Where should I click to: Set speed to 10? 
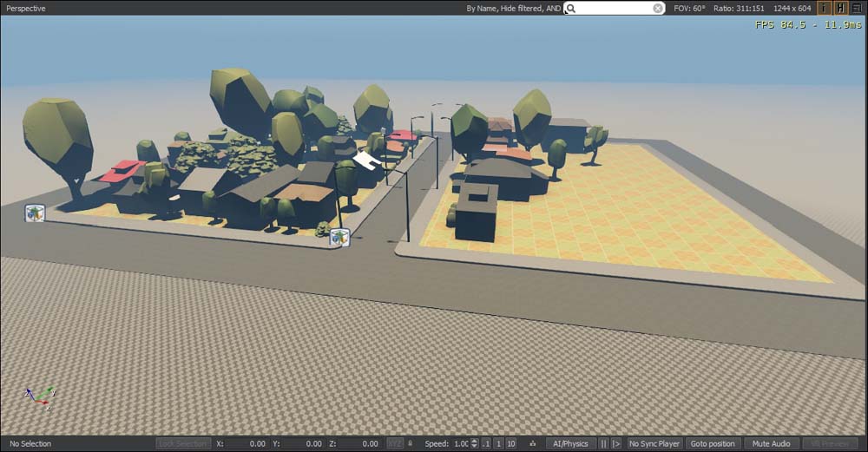511,443
